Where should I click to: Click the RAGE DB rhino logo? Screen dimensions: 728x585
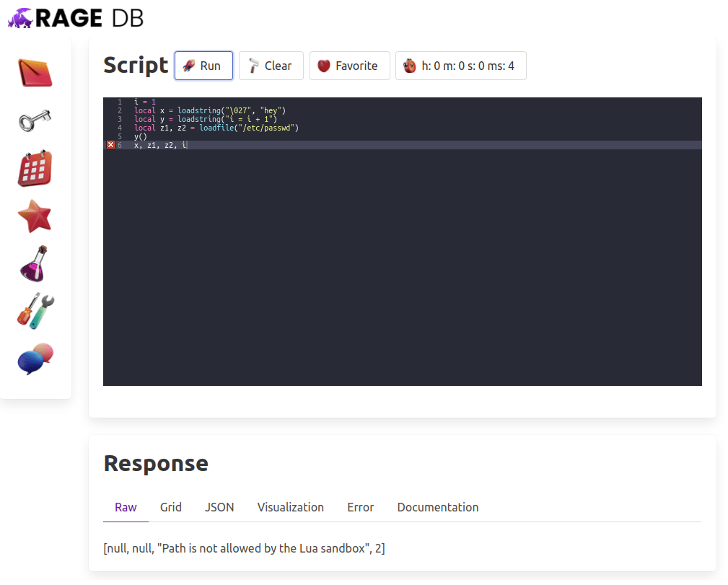point(20,18)
